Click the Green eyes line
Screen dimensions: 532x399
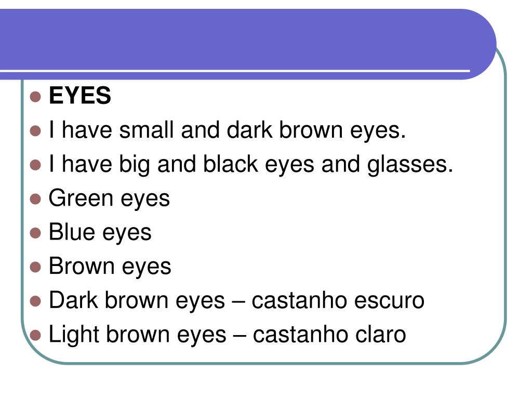coord(109,199)
